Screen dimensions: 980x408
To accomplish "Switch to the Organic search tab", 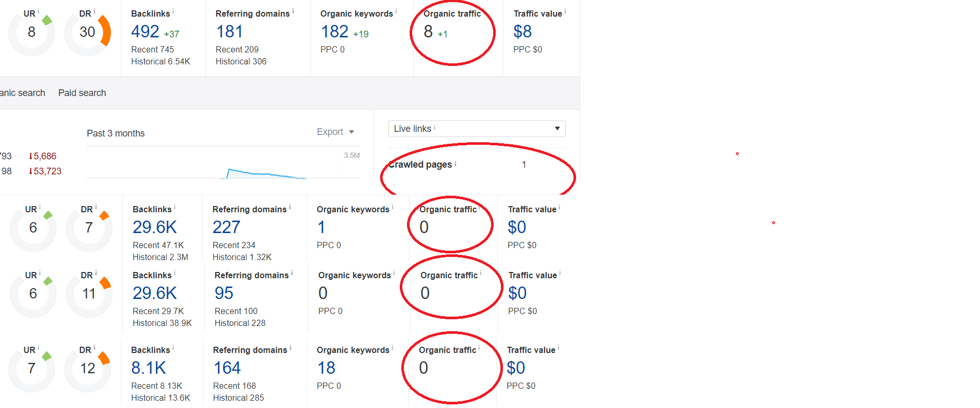I will [22, 93].
